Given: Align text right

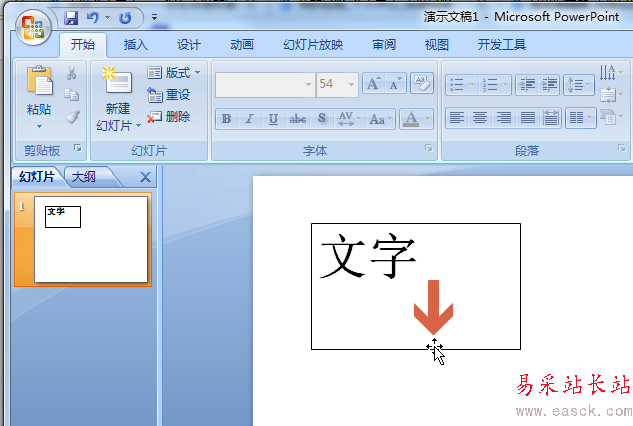Looking at the screenshot, I should tap(503, 118).
